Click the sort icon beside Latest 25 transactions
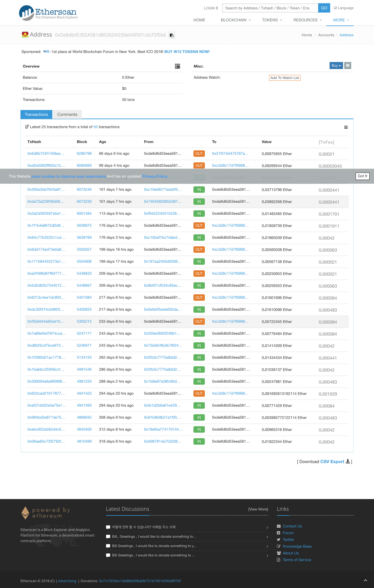This screenshot has height=588, width=374. point(27,127)
